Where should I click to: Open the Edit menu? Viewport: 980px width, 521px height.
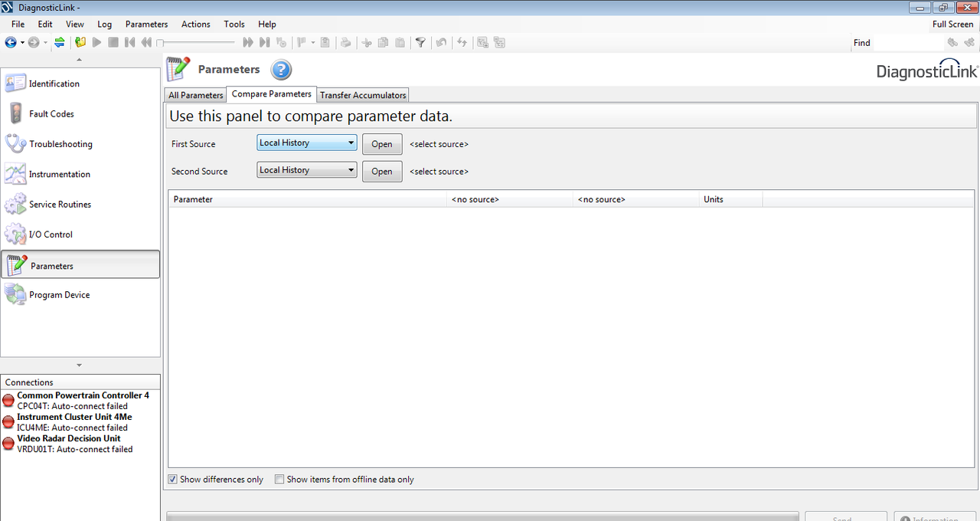pos(45,24)
